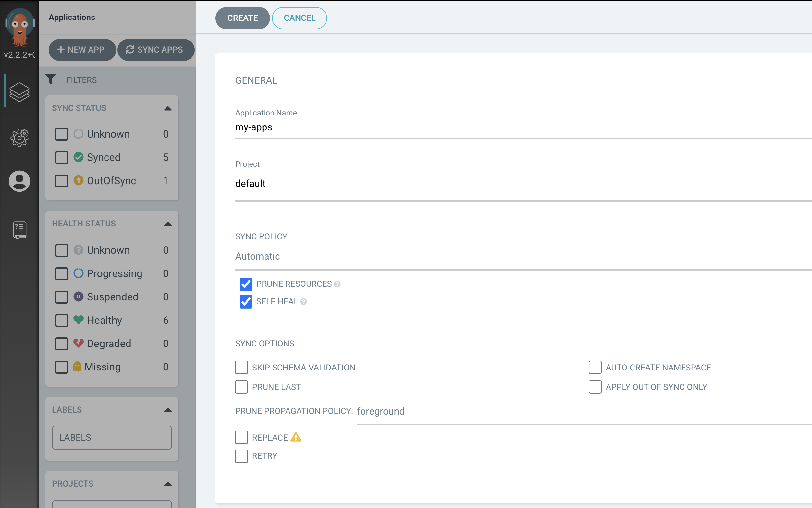Screen dimensions: 812x508
Task: Click the help icon next to PRUNE RESOURCES
Action: (x=337, y=284)
